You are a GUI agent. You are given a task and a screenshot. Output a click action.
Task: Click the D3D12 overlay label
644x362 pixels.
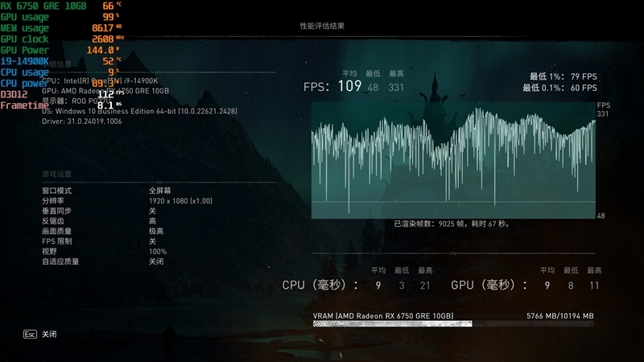point(14,95)
